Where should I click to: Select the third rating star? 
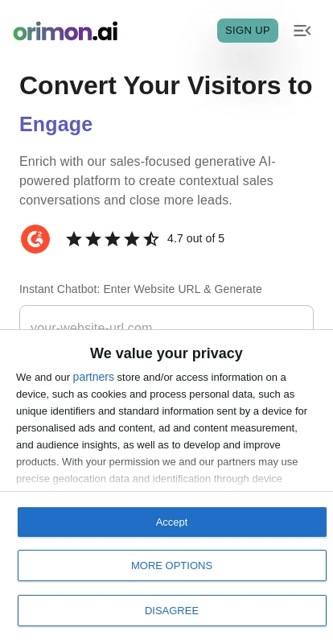(x=113, y=238)
